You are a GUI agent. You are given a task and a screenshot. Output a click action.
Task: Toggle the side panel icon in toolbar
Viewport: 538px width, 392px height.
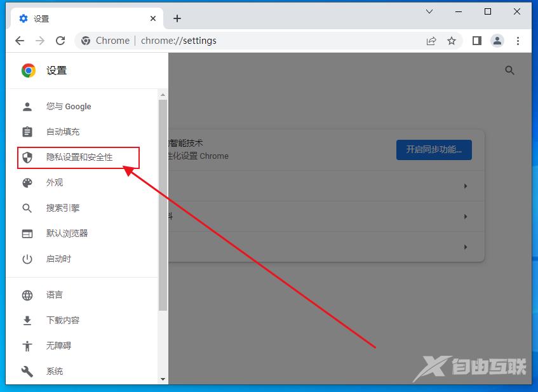[476, 40]
